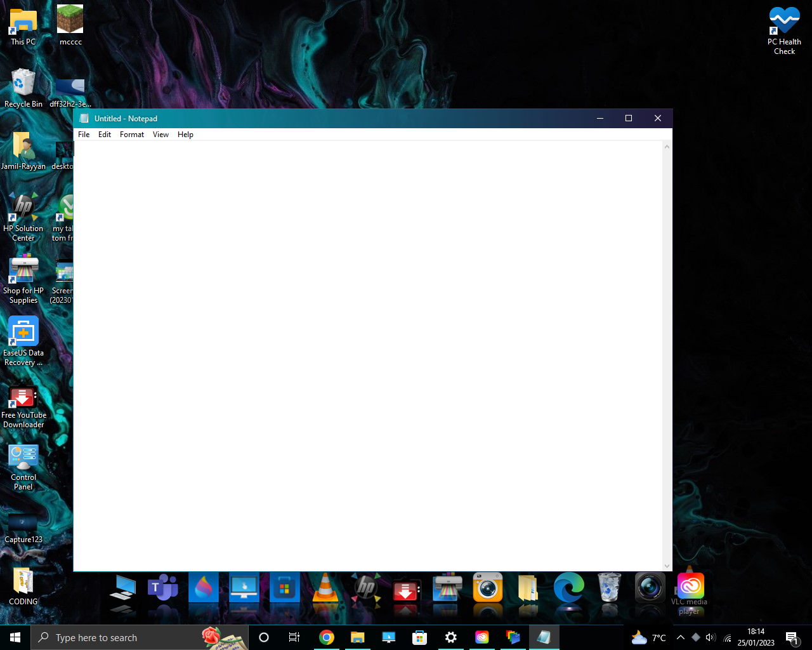The image size is (812, 650).
Task: Minimize the Notepad window
Action: tap(599, 119)
